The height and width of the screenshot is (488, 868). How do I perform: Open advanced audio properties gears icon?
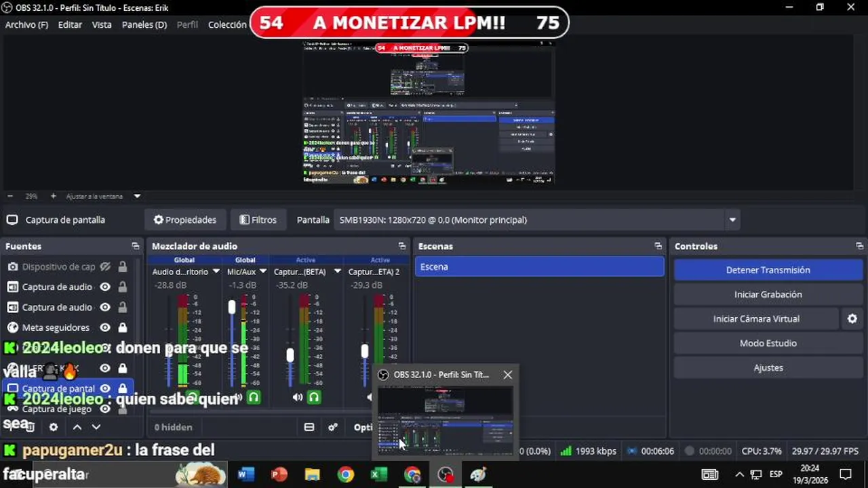(333, 427)
